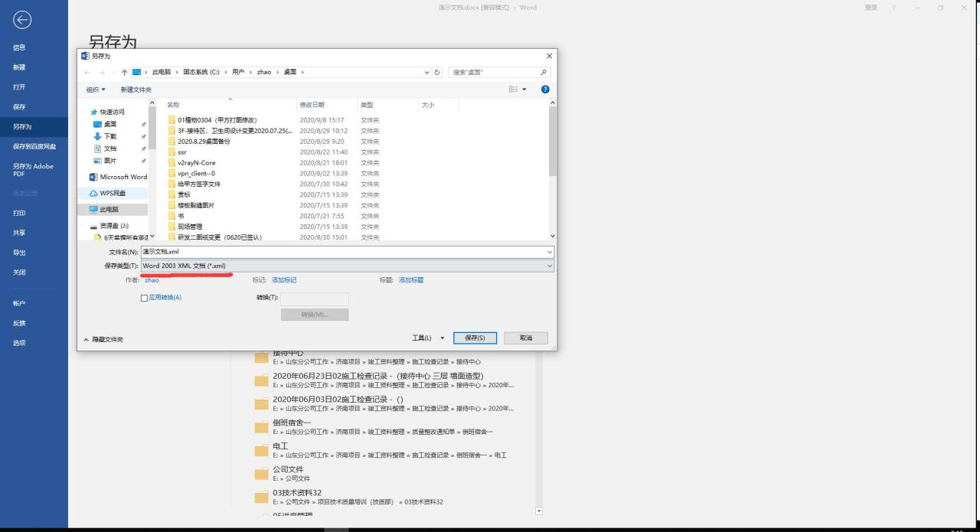Click the 添加标题 link
Screen dimensions: 980x532
point(411,280)
